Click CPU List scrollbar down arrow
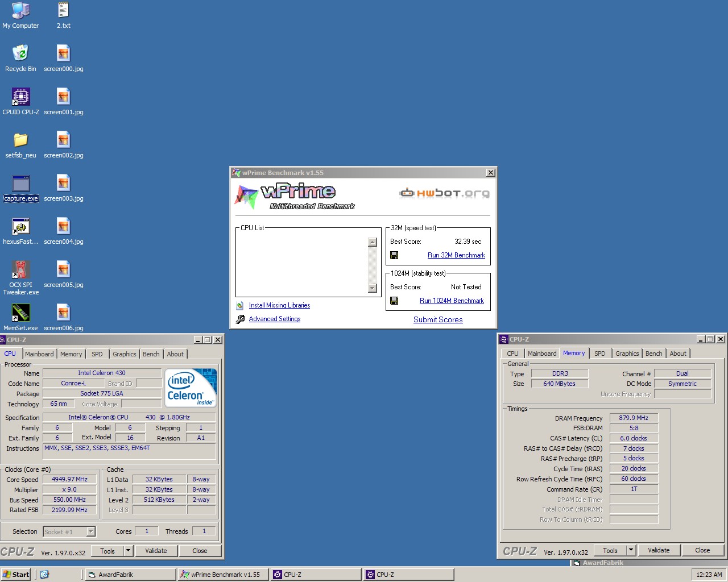The height and width of the screenshot is (582, 728). tap(373, 288)
